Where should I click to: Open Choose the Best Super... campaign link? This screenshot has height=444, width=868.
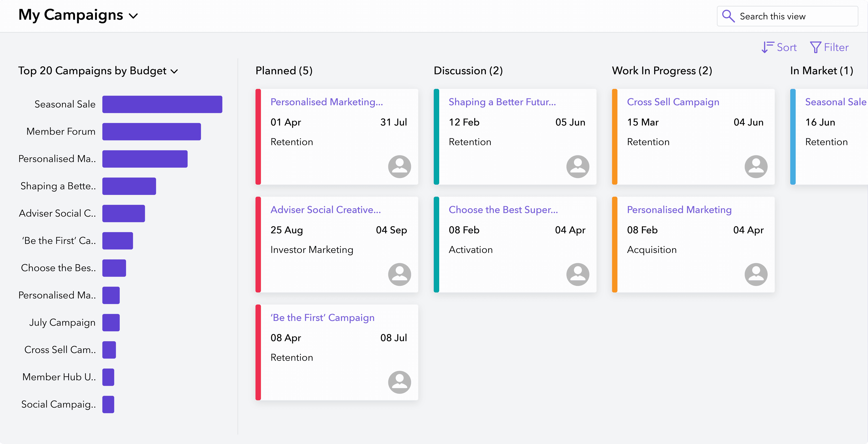pyautogui.click(x=503, y=210)
